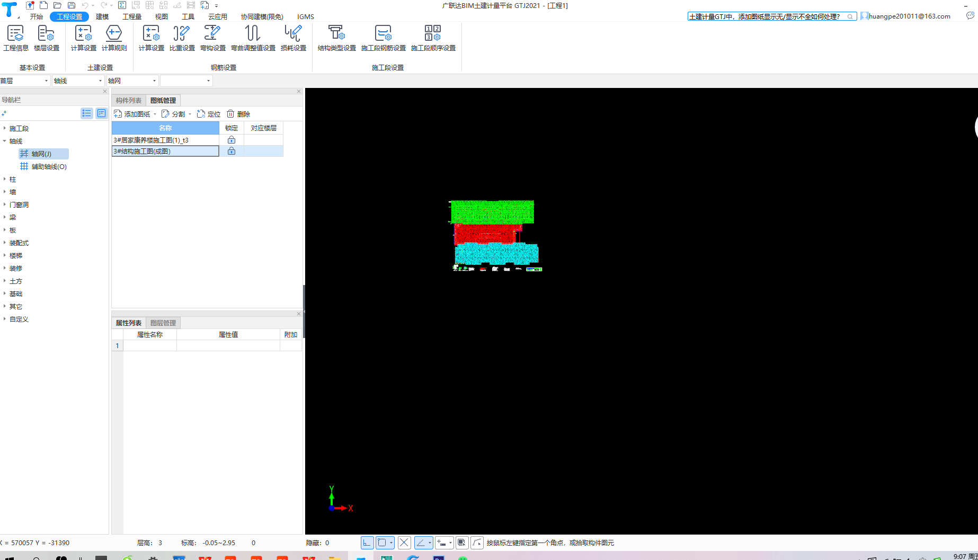Switch navigation to detail view icon
This screenshot has width=978, height=560.
point(101,113)
